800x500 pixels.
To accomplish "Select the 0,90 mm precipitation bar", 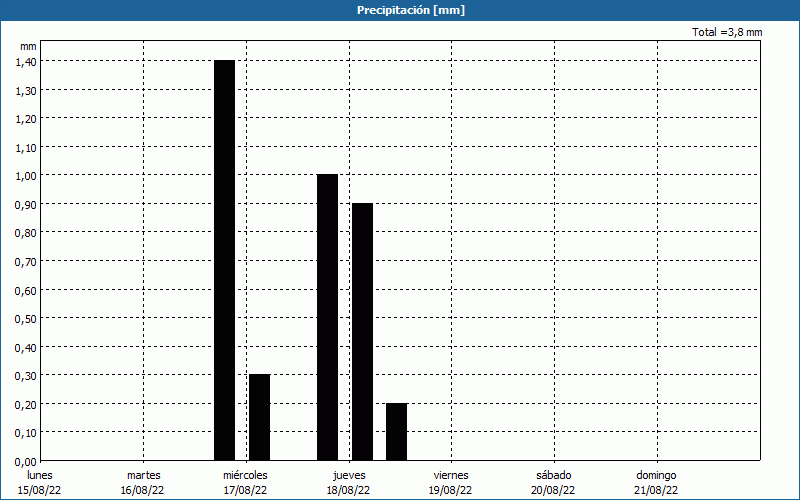I will [x=362, y=332].
